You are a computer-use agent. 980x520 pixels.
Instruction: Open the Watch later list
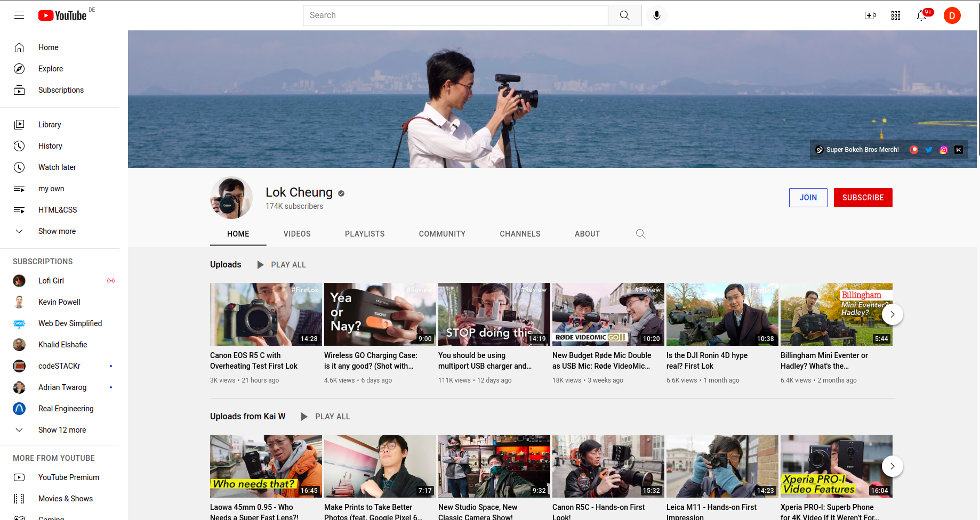point(60,167)
